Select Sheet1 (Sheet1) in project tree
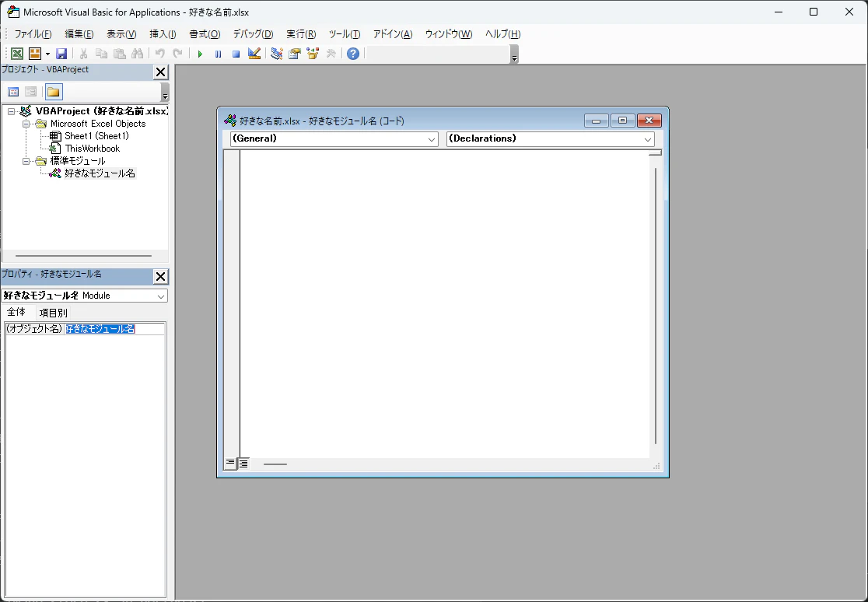 pyautogui.click(x=96, y=136)
